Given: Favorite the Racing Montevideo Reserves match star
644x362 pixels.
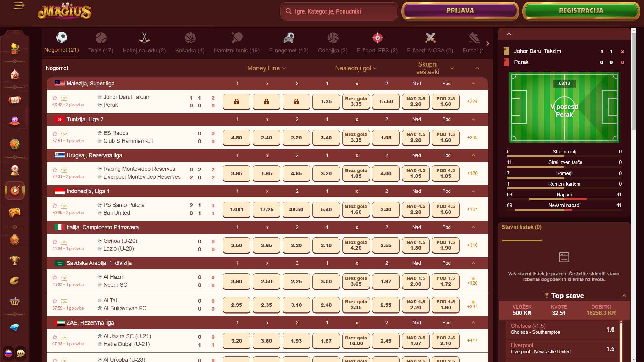Looking at the screenshot, I should [x=55, y=170].
